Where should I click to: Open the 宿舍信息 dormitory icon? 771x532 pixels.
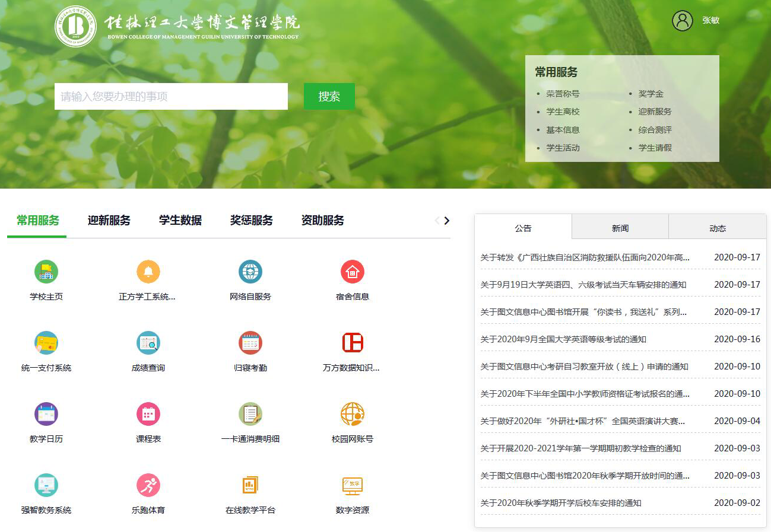pyautogui.click(x=352, y=272)
